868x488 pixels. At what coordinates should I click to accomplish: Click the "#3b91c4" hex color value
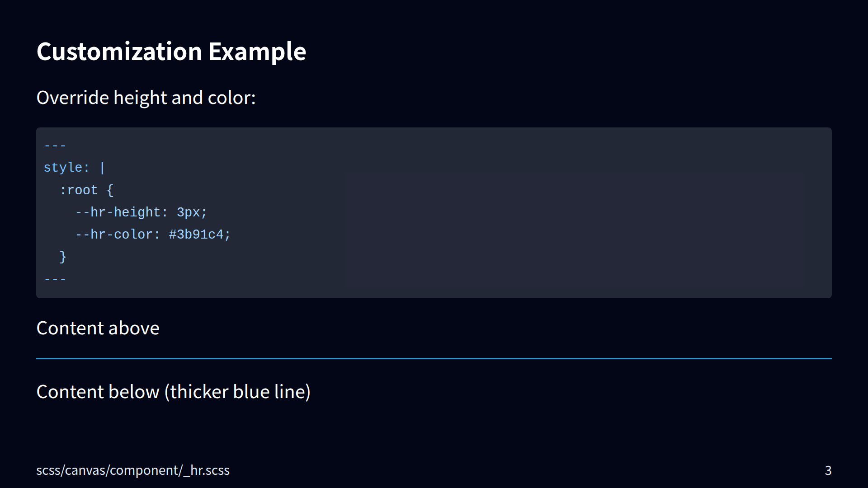point(196,235)
